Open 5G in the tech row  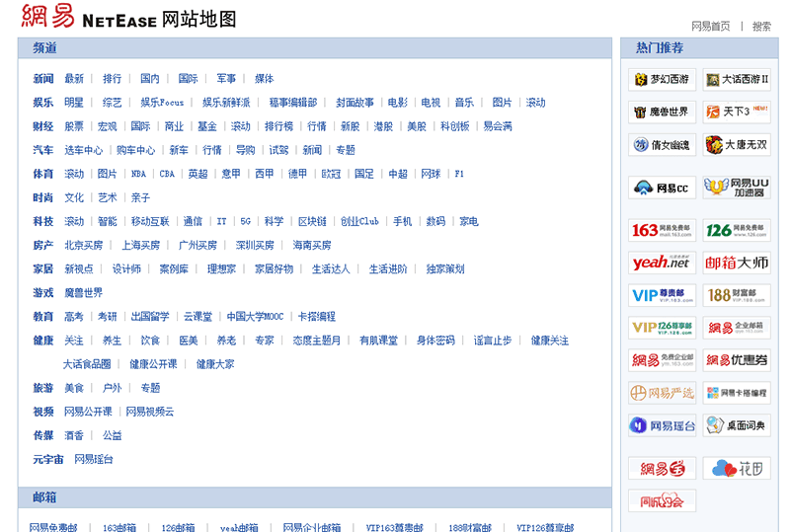(x=245, y=221)
